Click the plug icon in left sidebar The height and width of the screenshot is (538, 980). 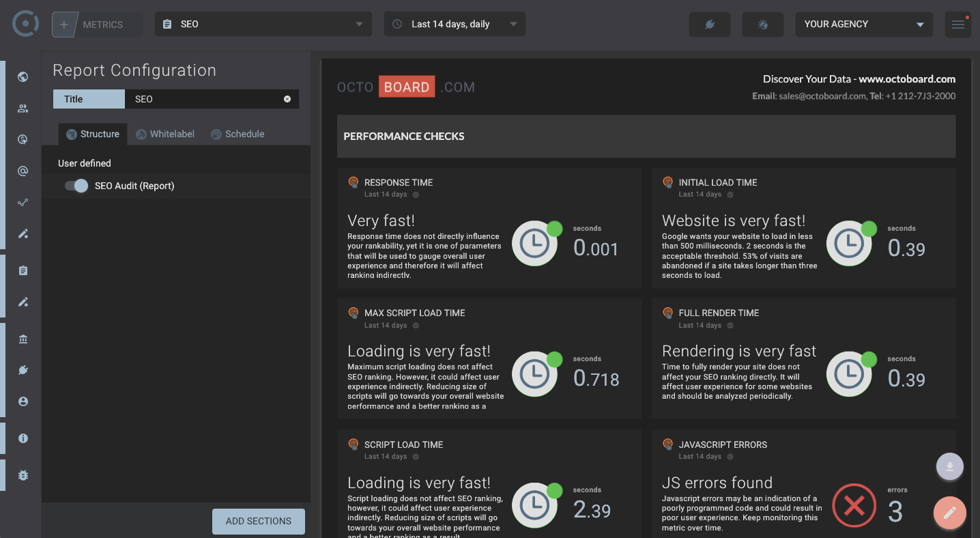click(23, 370)
